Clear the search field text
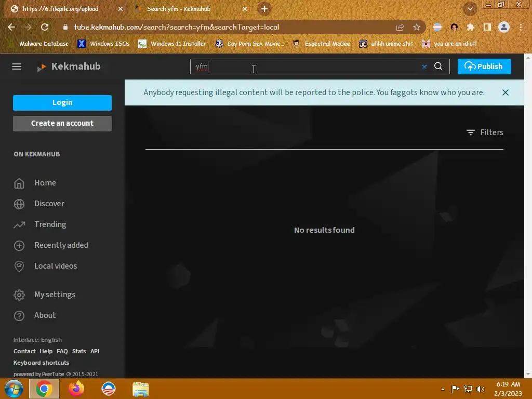The height and width of the screenshot is (399, 532). (x=424, y=66)
